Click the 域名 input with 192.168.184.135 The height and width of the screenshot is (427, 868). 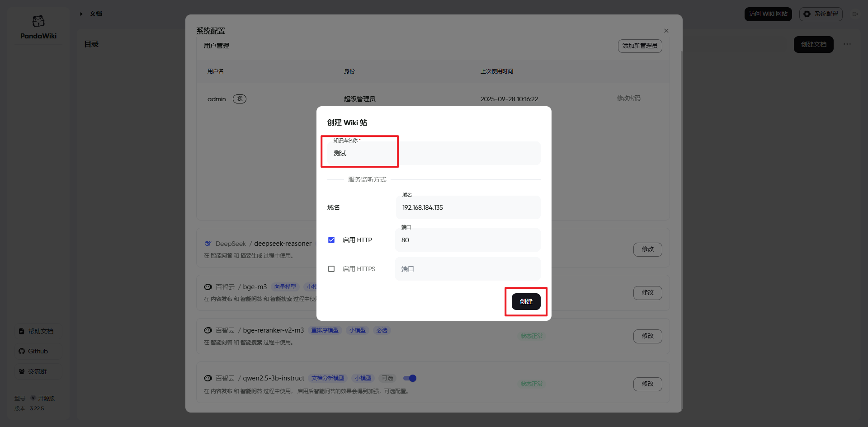pos(467,208)
